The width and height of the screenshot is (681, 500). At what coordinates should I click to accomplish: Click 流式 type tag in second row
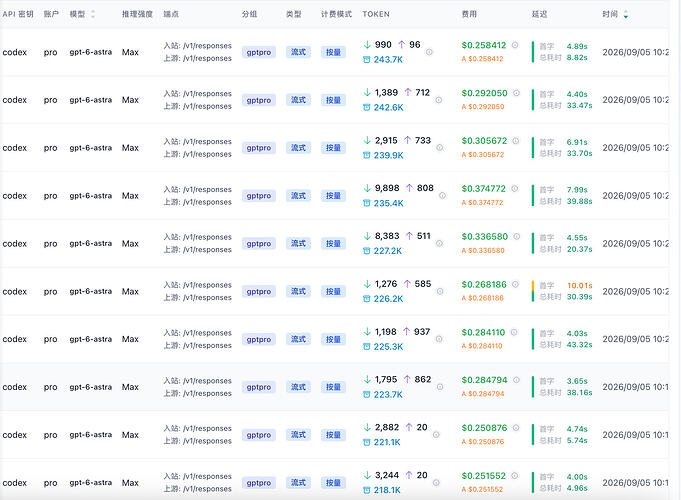pos(298,100)
